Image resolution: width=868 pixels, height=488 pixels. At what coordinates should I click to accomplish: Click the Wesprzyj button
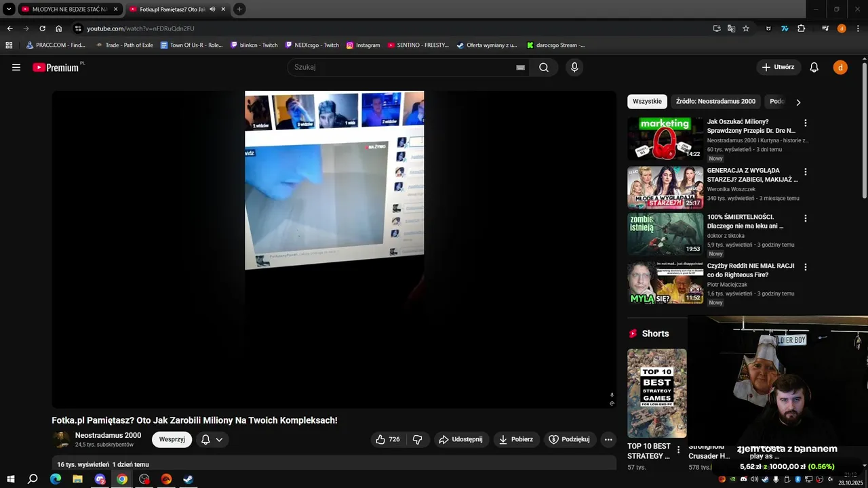172,440
